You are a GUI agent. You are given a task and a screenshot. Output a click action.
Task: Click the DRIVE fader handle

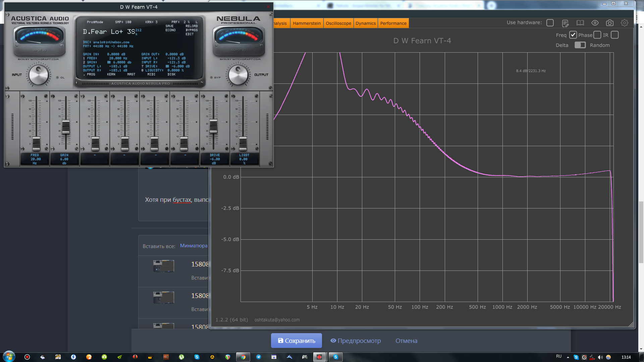coord(213,126)
